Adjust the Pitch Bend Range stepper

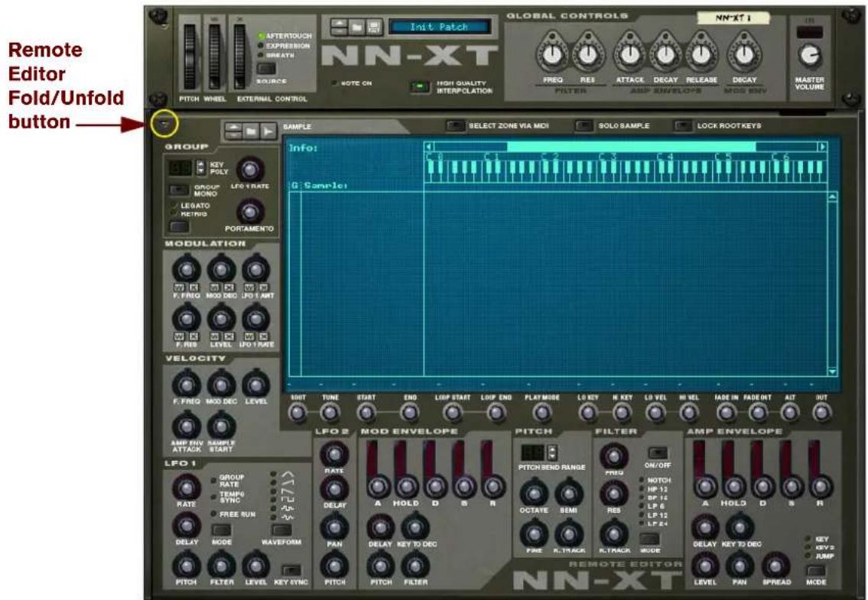551,452
